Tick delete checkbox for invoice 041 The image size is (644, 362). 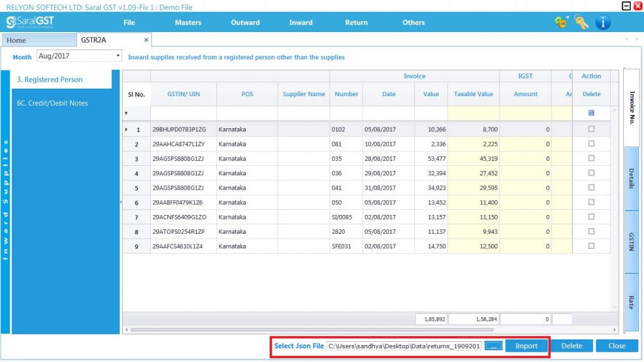591,187
